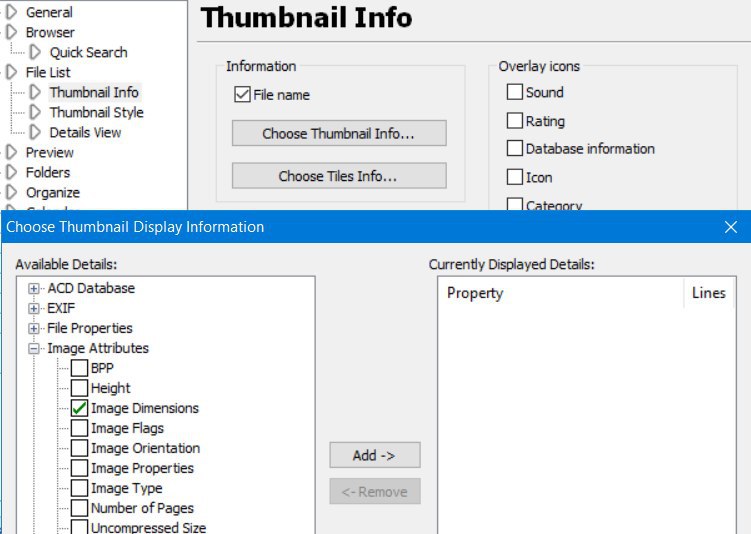Viewport: 751px width, 534px height.
Task: Open Details View options page
Action: tap(85, 132)
